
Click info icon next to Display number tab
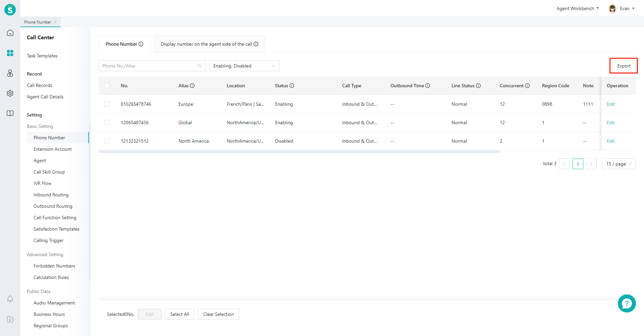[x=256, y=44]
